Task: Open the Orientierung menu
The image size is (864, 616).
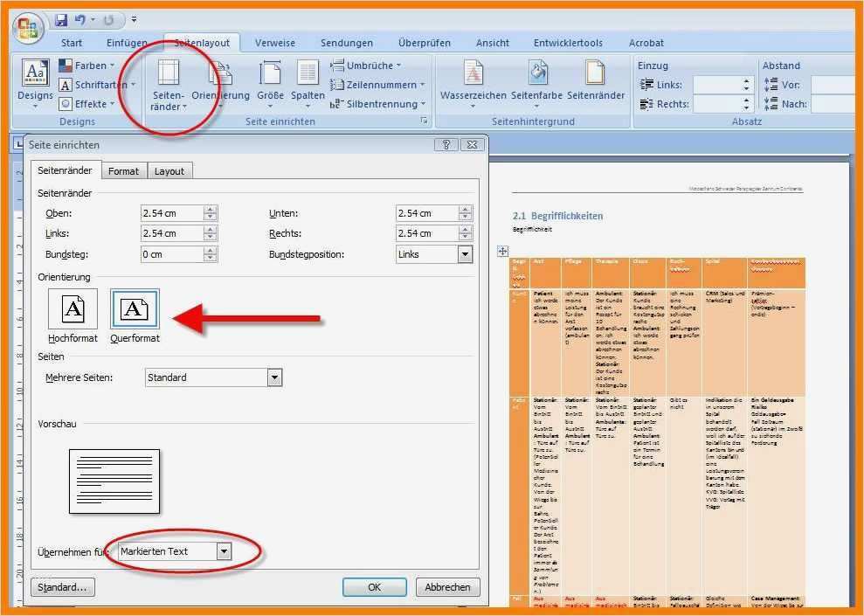Action: pyautogui.click(x=220, y=85)
